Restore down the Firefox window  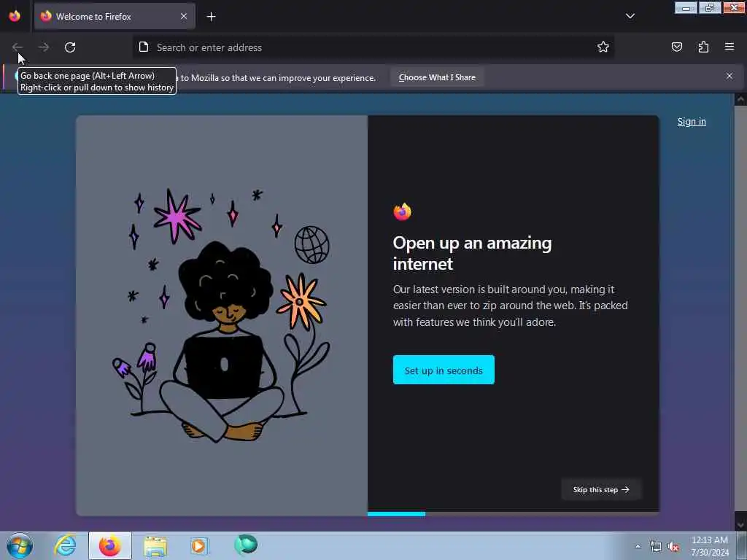click(710, 7)
